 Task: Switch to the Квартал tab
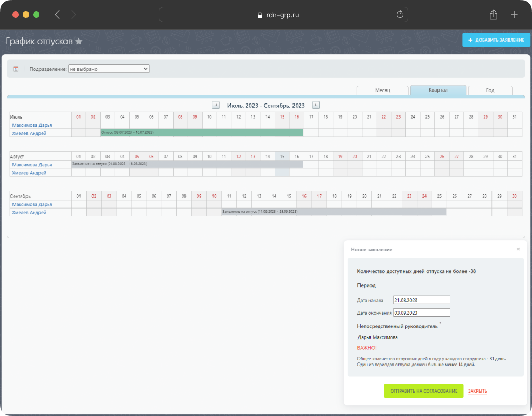point(437,90)
